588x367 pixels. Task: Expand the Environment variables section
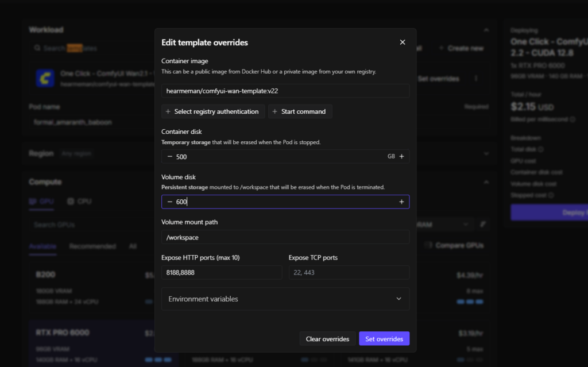[x=285, y=299]
